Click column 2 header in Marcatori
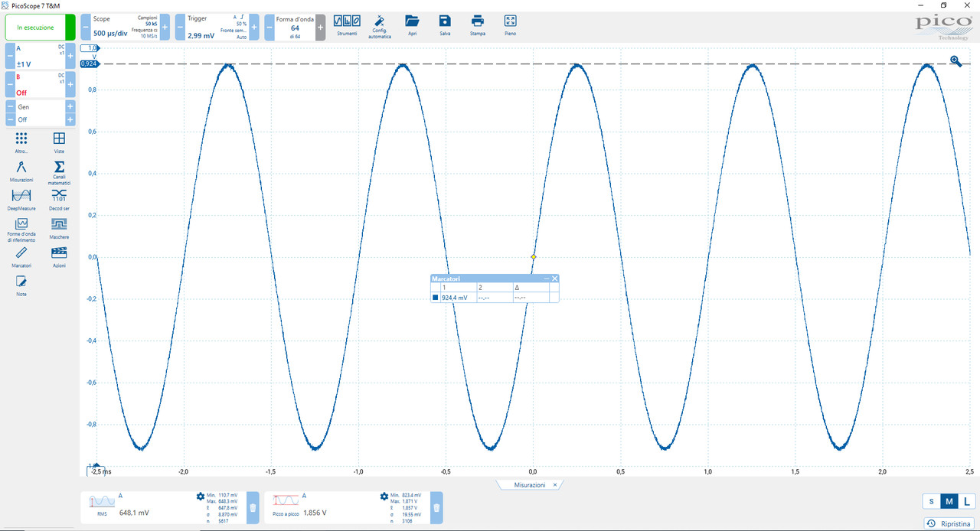Viewport: 980px width, 531px height. (494, 288)
